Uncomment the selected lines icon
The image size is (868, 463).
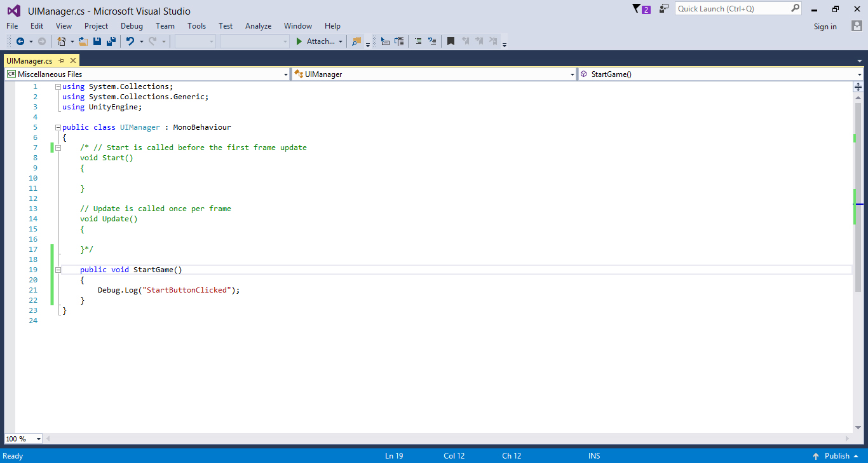click(x=432, y=41)
